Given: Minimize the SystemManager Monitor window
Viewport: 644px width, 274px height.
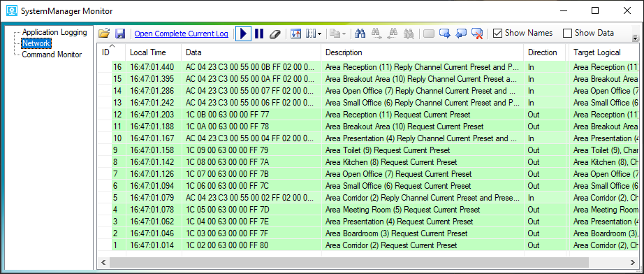Looking at the screenshot, I should click(563, 11).
